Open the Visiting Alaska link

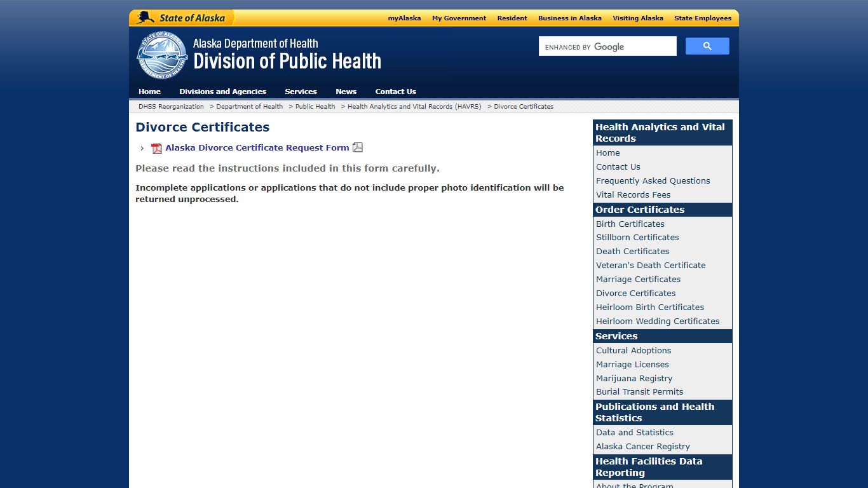[x=638, y=18]
